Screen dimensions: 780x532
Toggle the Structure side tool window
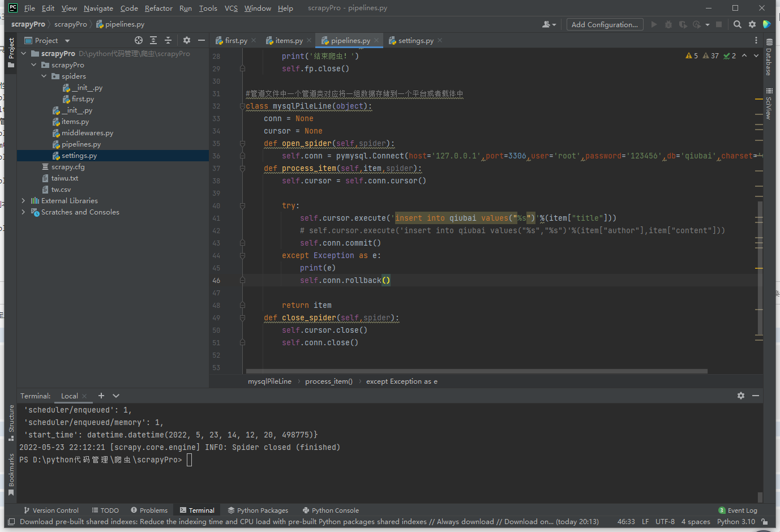(x=11, y=422)
